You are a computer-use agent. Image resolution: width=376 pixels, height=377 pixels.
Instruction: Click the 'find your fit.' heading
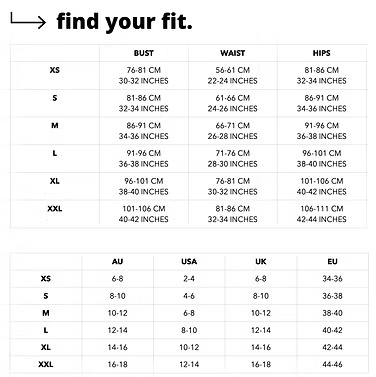coord(125,22)
